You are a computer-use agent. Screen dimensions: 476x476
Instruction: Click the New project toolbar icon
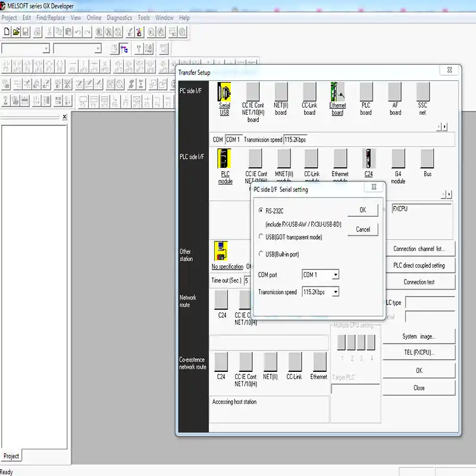tap(7, 31)
